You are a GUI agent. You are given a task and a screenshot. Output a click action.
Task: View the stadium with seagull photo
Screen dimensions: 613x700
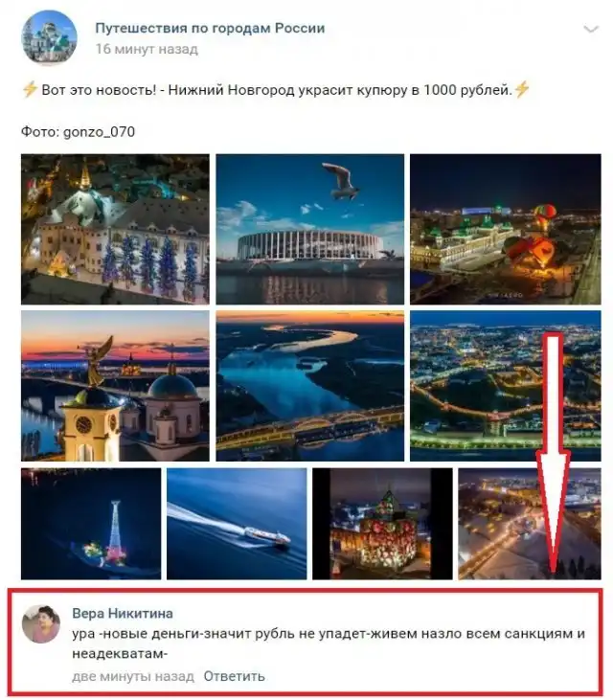click(309, 229)
